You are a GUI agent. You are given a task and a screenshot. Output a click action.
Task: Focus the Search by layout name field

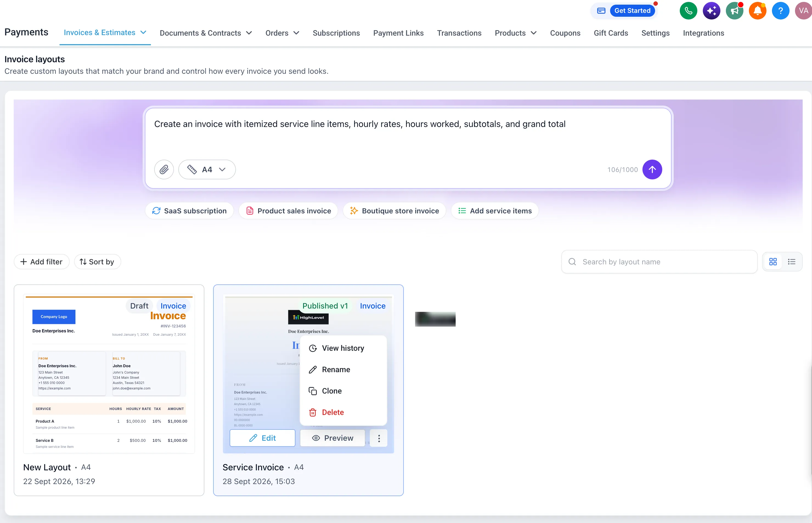[x=659, y=262]
